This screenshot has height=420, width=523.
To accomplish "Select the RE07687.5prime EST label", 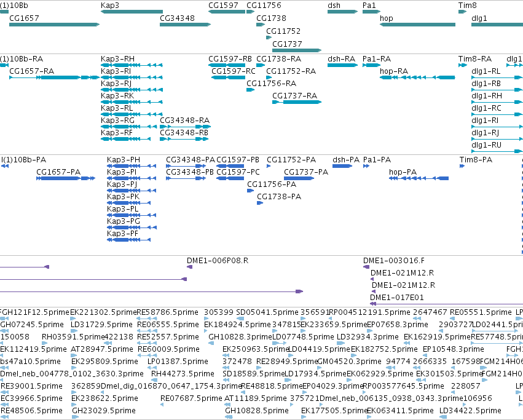I will 191,398.
